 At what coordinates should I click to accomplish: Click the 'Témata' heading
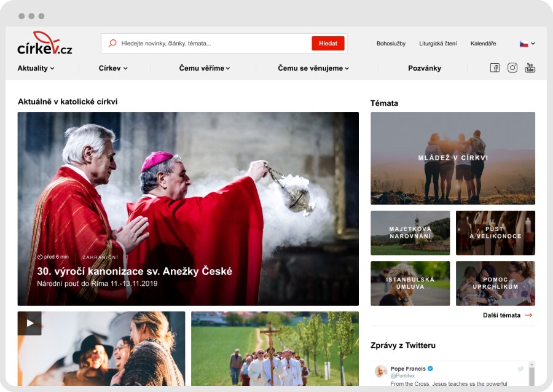tap(384, 103)
